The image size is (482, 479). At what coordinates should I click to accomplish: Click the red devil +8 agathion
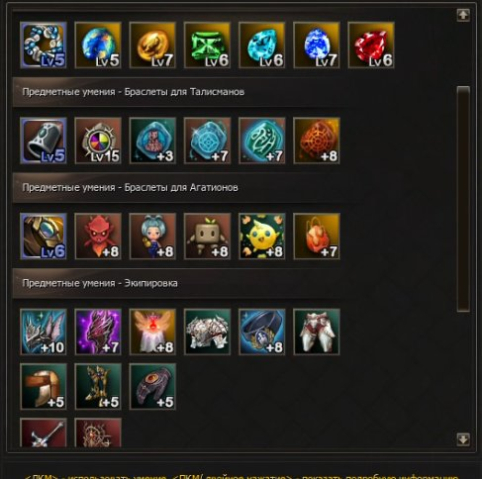click(98, 236)
